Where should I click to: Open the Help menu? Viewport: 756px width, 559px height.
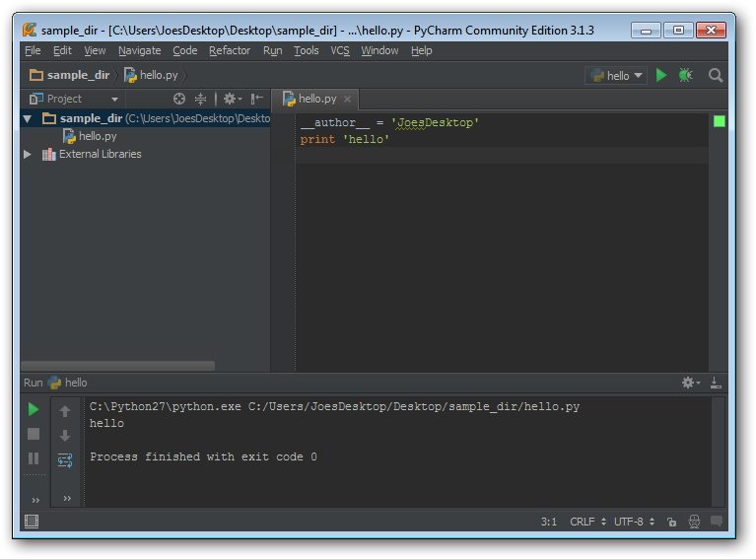(x=422, y=50)
